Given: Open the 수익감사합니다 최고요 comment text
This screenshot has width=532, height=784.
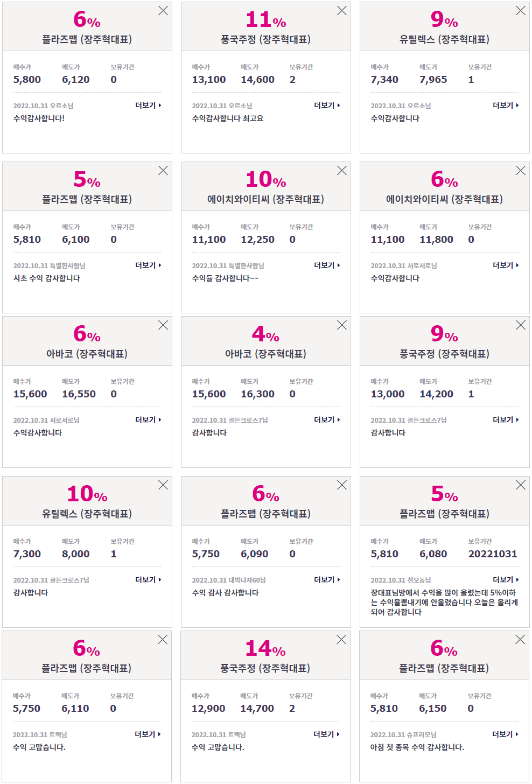Looking at the screenshot, I should coord(228,118).
